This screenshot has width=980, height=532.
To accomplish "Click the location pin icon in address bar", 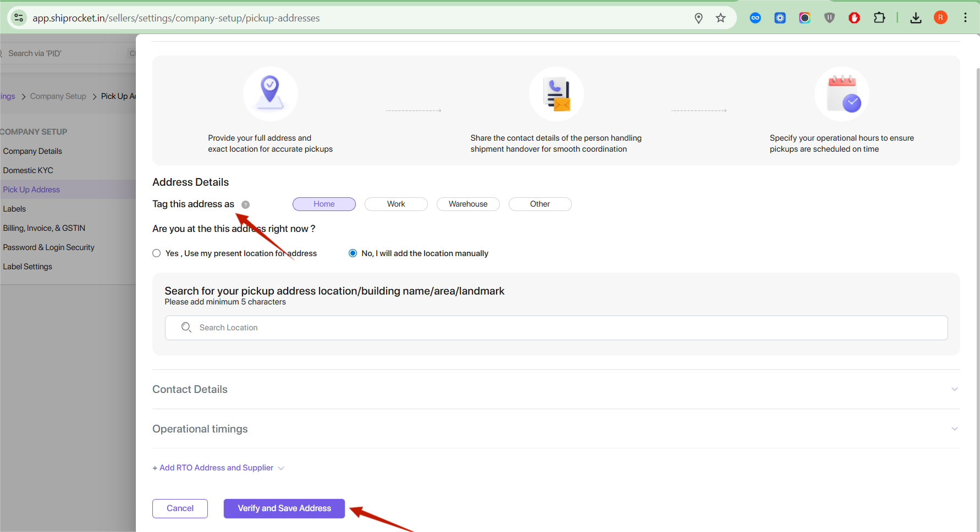I will coord(698,18).
